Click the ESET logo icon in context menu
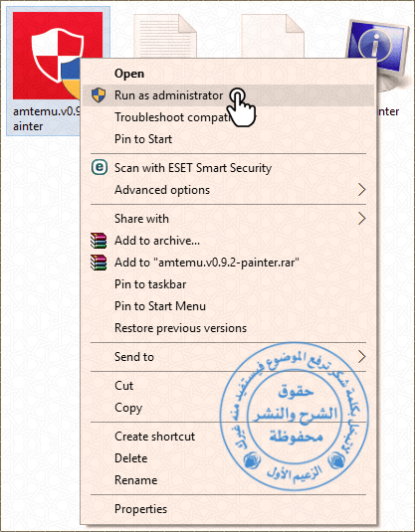This screenshot has width=415, height=532. click(100, 168)
